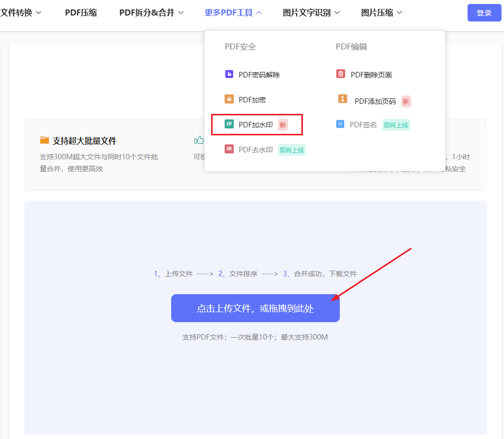The height and width of the screenshot is (439, 504).
Task: Click the 点击上传文件 upload button
Action: pos(255,308)
